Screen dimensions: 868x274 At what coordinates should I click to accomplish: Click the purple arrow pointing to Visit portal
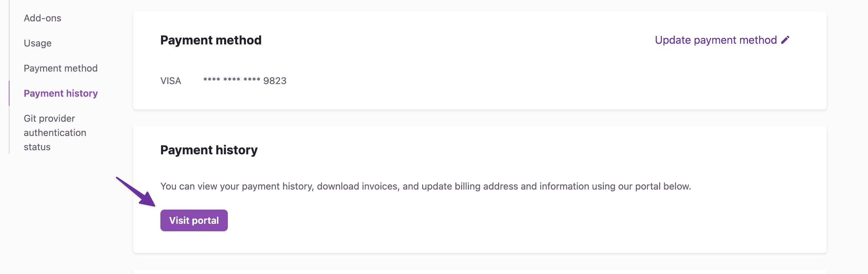pos(136,192)
